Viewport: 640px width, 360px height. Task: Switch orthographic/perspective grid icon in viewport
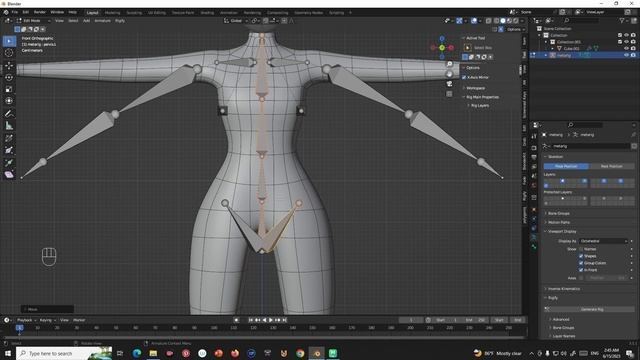pyautogui.click(x=449, y=94)
